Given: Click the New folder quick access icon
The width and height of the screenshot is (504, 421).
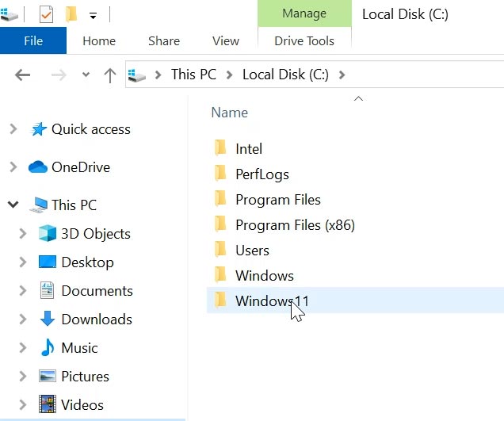Looking at the screenshot, I should tap(71, 14).
